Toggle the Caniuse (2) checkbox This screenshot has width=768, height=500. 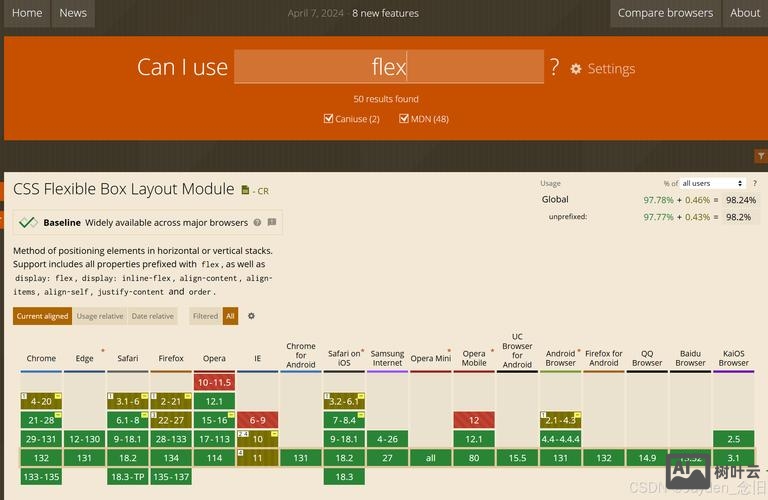tap(328, 119)
